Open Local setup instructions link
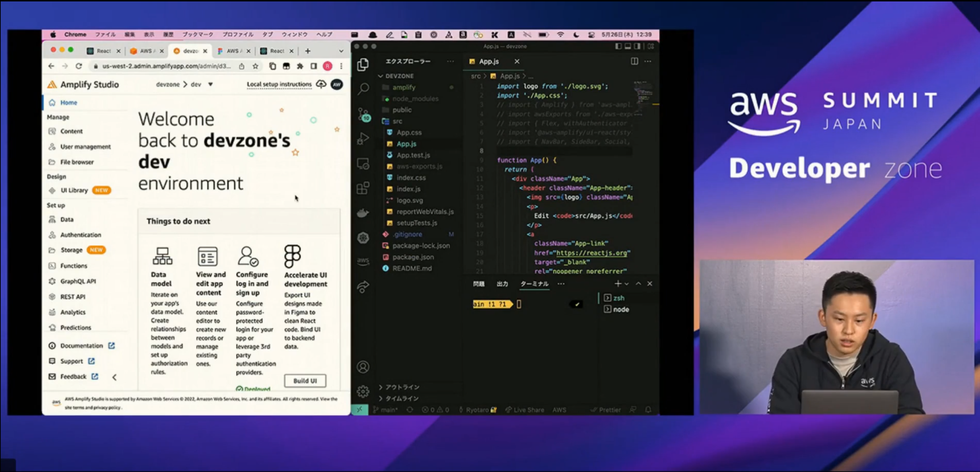 (279, 84)
